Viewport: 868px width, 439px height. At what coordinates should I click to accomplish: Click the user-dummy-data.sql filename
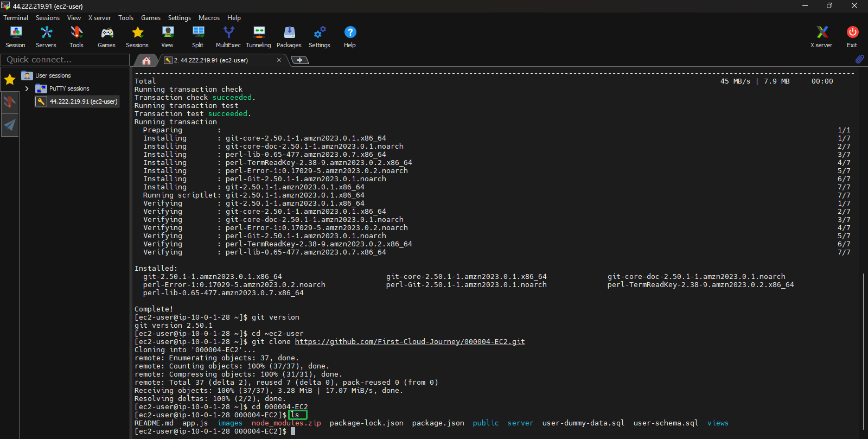[584, 423]
